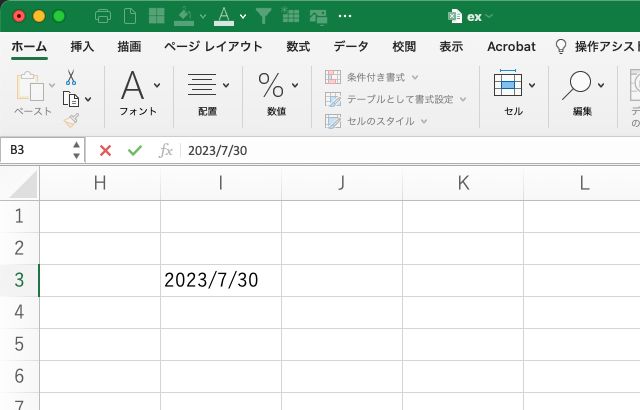Viewport: 640px width, 410px height.
Task: Confirm the entry with the green checkmark
Action: (135, 150)
